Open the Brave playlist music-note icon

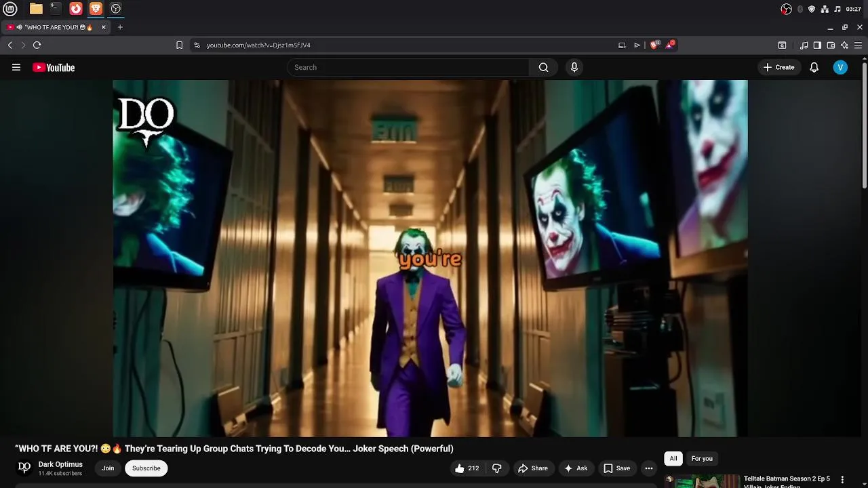coord(804,45)
